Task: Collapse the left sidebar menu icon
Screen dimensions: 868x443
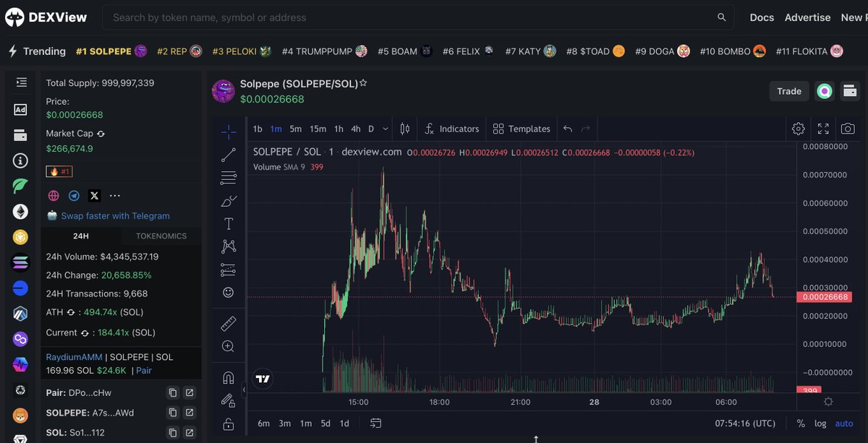Action: point(20,83)
